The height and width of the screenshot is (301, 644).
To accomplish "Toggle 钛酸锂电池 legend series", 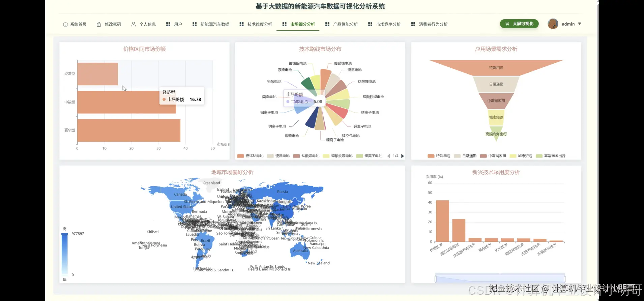I will click(x=306, y=156).
